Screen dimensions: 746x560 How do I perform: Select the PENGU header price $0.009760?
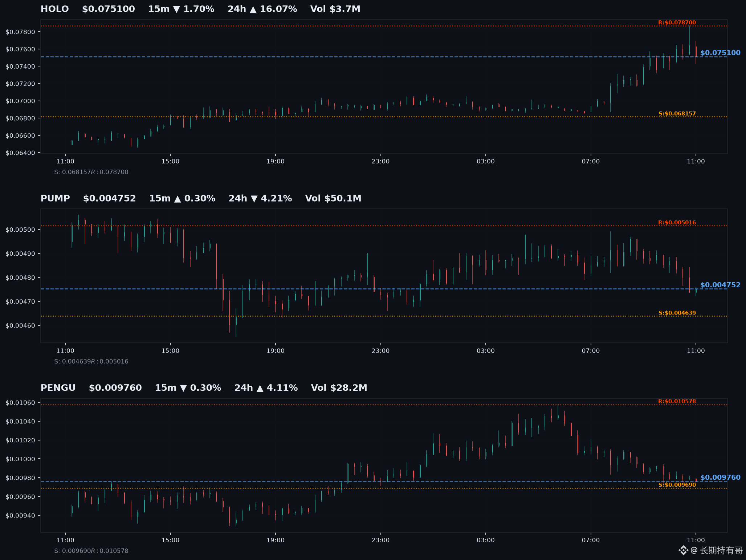tap(115, 388)
